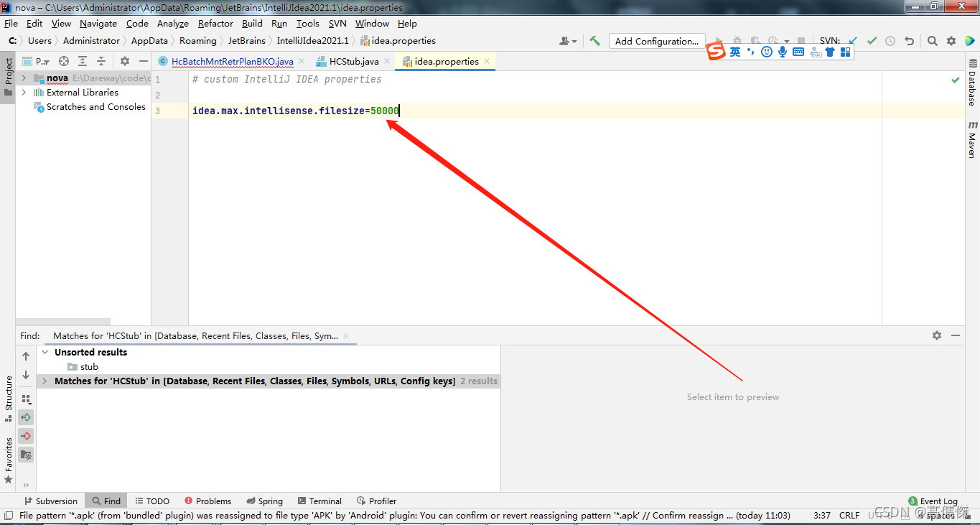980x525 pixels.
Task: Open the Tools menu
Action: pos(307,23)
